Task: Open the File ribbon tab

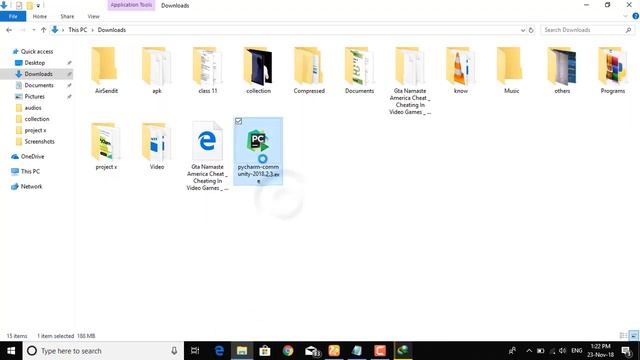Action: pos(13,16)
